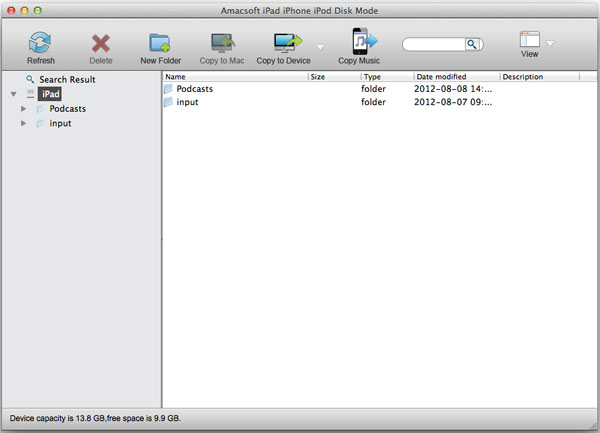The height and width of the screenshot is (433, 600).
Task: Open the Copy to Device dropdown arrow
Action: pyautogui.click(x=320, y=47)
